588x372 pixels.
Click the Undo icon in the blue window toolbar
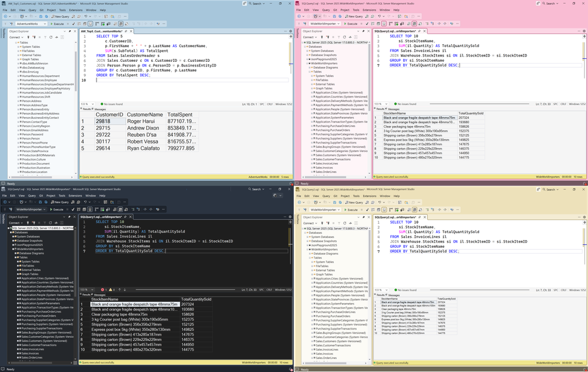click(x=86, y=16)
